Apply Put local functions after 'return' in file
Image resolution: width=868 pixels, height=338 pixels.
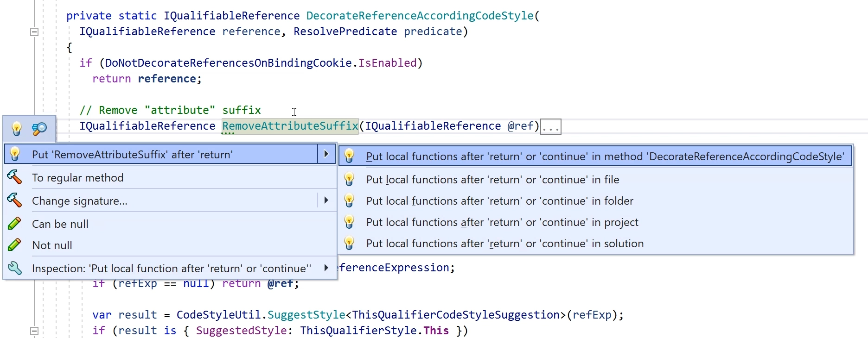pos(596,180)
